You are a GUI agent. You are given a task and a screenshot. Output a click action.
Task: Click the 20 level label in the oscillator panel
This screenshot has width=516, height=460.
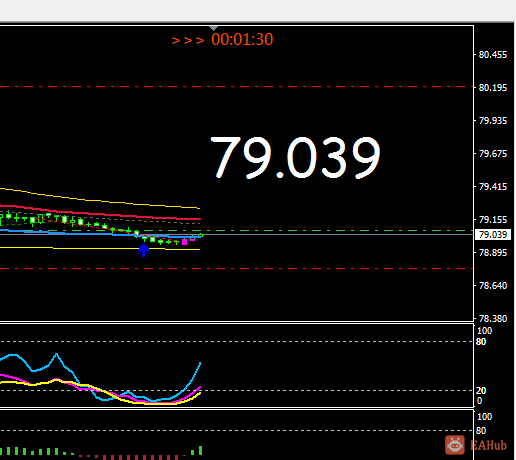tap(481, 390)
